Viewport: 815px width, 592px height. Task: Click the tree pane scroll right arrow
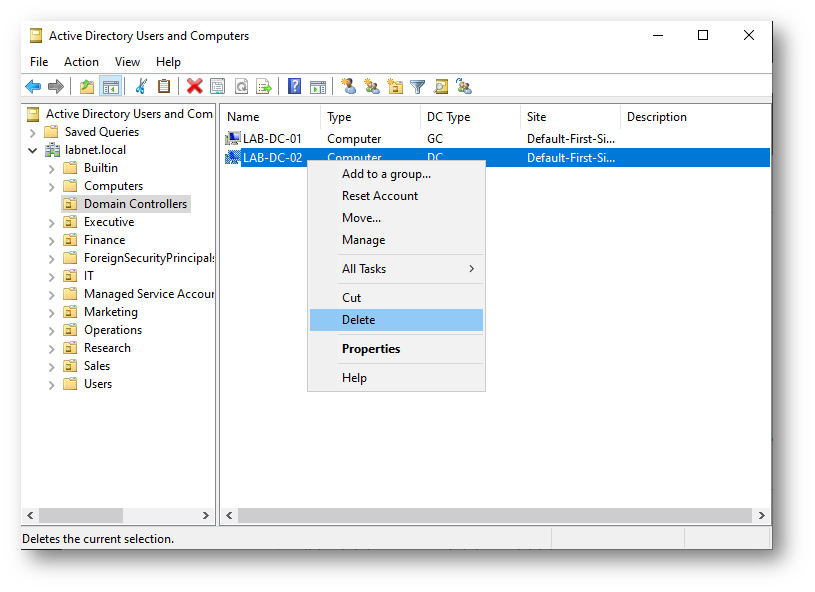point(206,516)
